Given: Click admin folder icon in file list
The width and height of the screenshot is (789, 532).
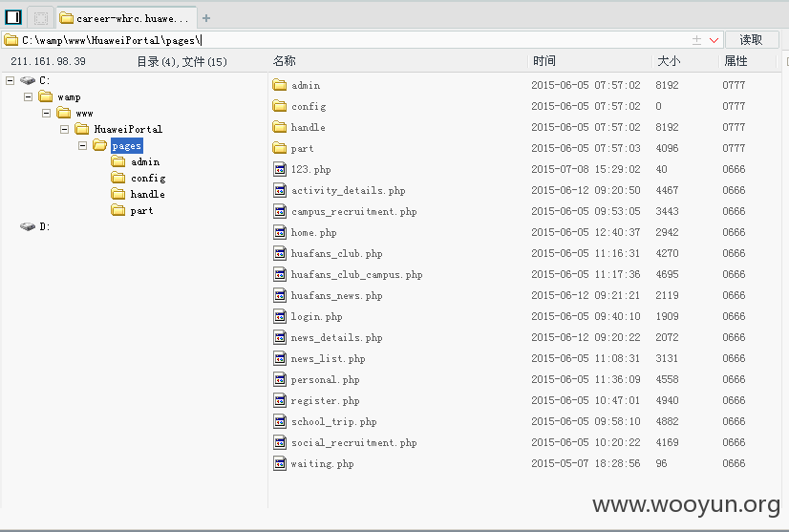Looking at the screenshot, I should [x=279, y=85].
